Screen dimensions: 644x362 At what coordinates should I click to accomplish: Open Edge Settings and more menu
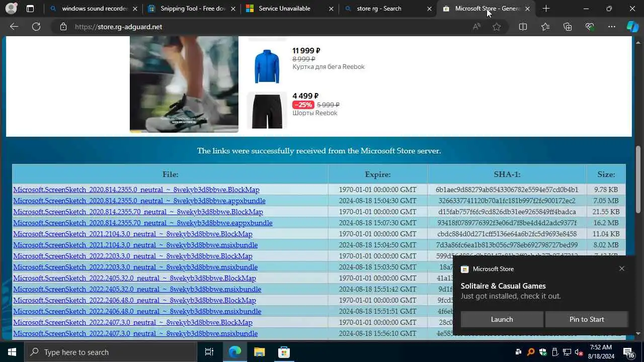point(612,27)
